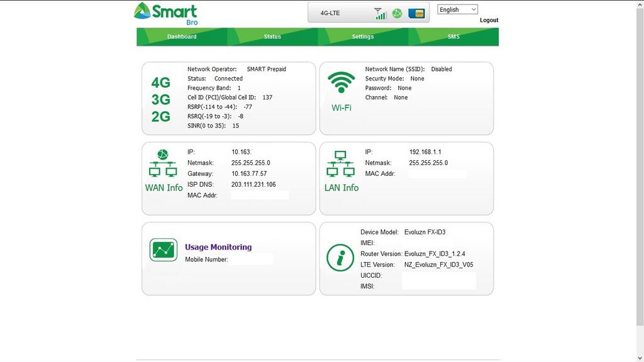Image resolution: width=644 pixels, height=362 pixels.
Task: Click the scrollbar up arrow
Action: (640, 4)
